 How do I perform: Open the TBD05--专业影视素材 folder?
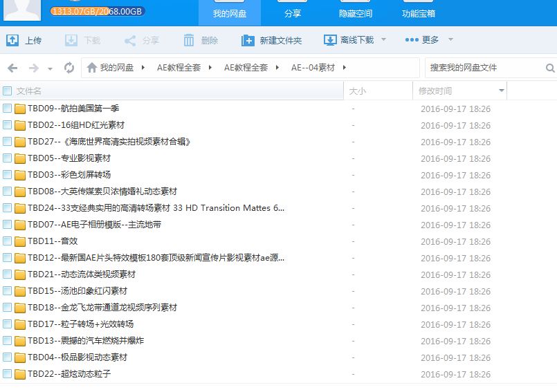(x=69, y=158)
